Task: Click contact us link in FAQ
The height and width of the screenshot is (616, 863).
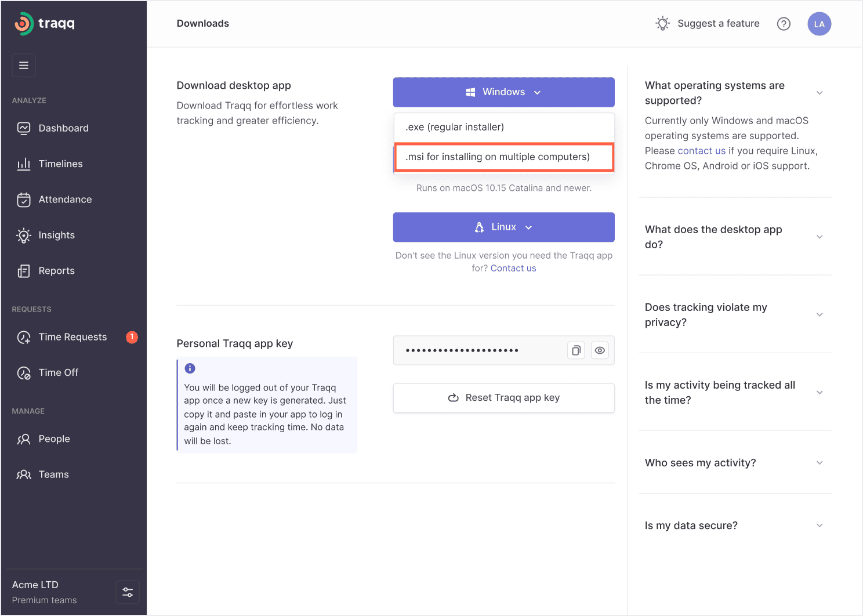Action: click(x=701, y=151)
